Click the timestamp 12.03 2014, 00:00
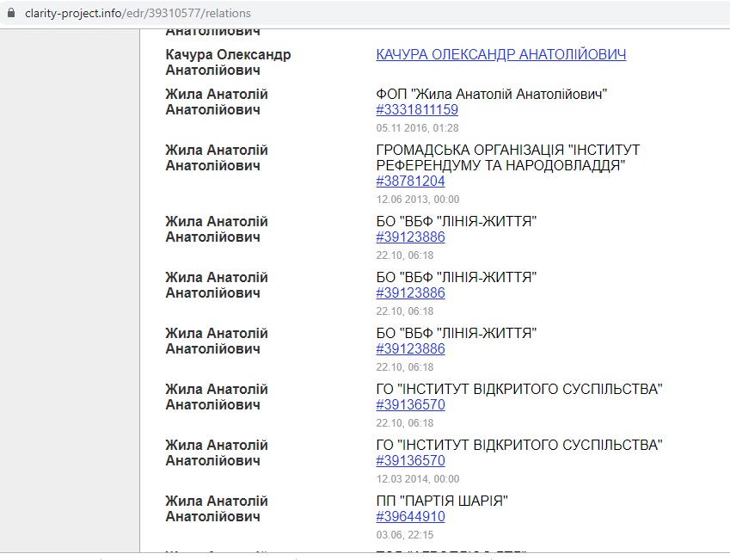730x560 pixels. click(x=417, y=479)
